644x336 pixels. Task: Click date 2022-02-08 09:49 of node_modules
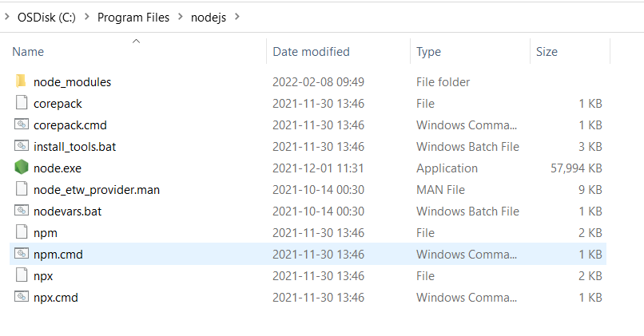point(318,82)
